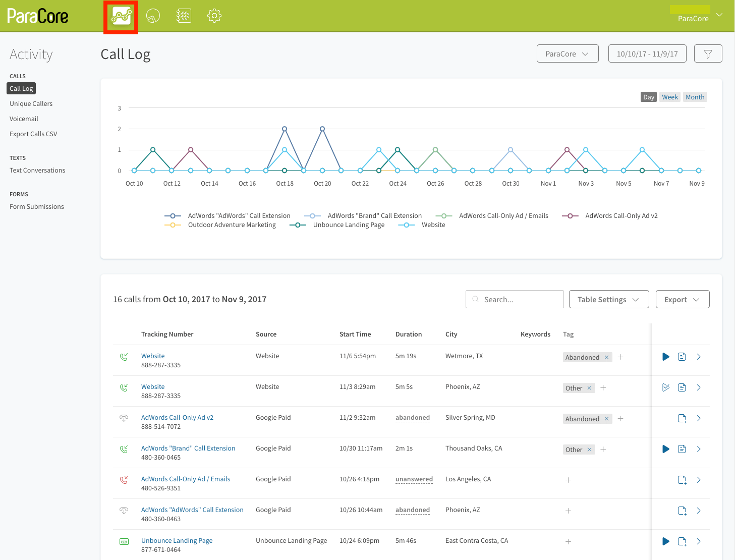Sort table by Start Time column

(355, 334)
